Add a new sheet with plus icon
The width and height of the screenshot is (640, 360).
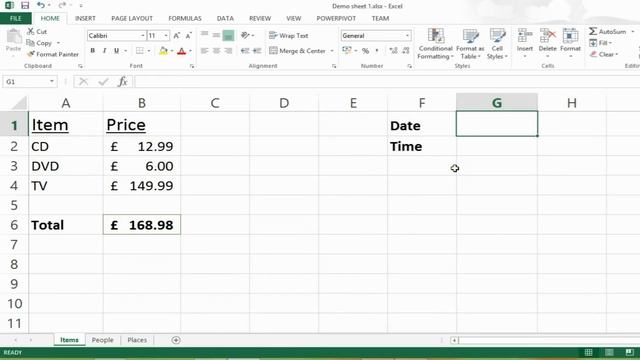[176, 340]
